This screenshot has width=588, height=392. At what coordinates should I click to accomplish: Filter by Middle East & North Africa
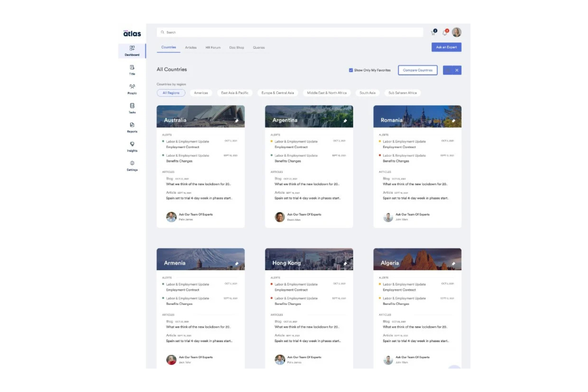coord(327,93)
